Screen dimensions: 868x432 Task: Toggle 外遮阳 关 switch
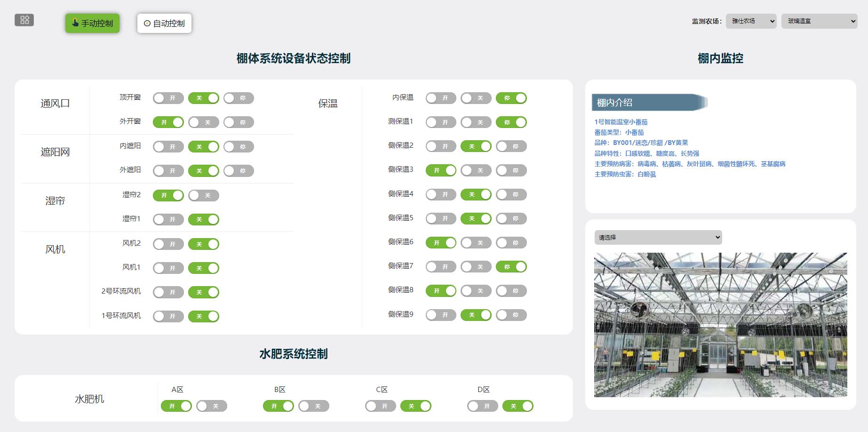[x=203, y=171]
